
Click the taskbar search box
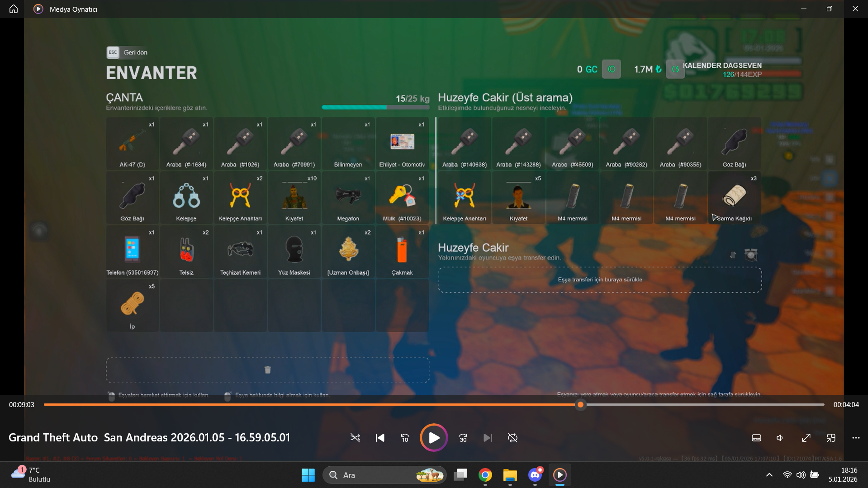pyautogui.click(x=384, y=475)
